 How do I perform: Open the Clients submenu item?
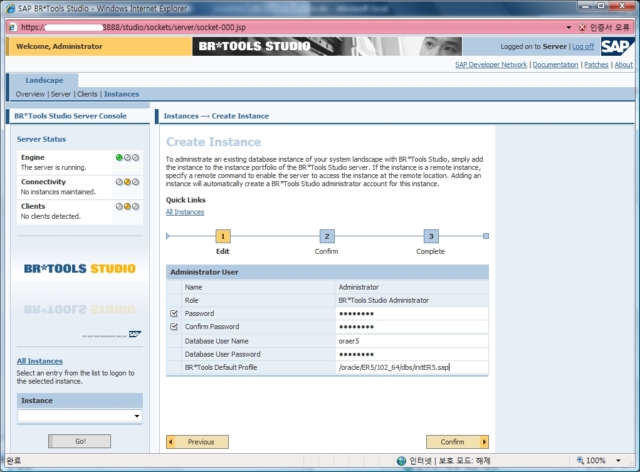click(87, 94)
